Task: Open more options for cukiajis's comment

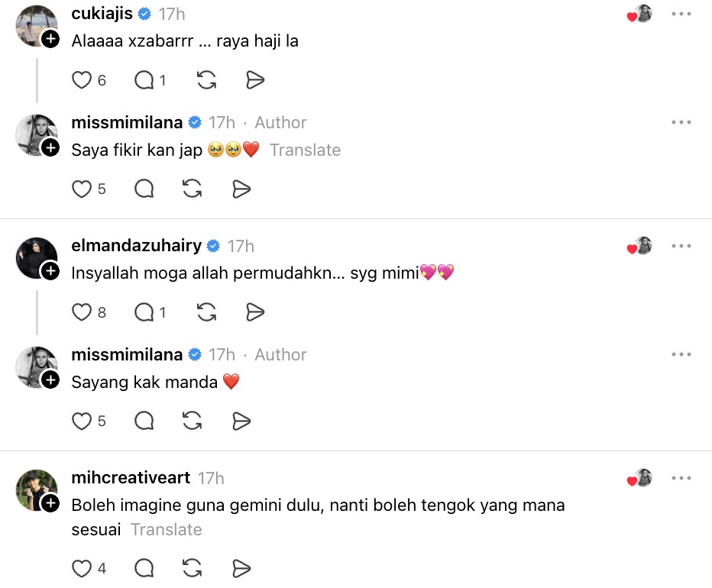Action: coord(681,14)
